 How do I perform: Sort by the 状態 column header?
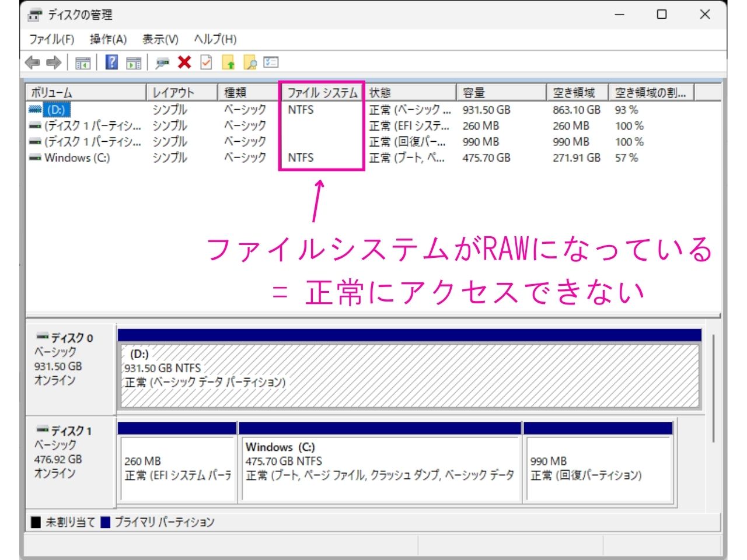[410, 92]
